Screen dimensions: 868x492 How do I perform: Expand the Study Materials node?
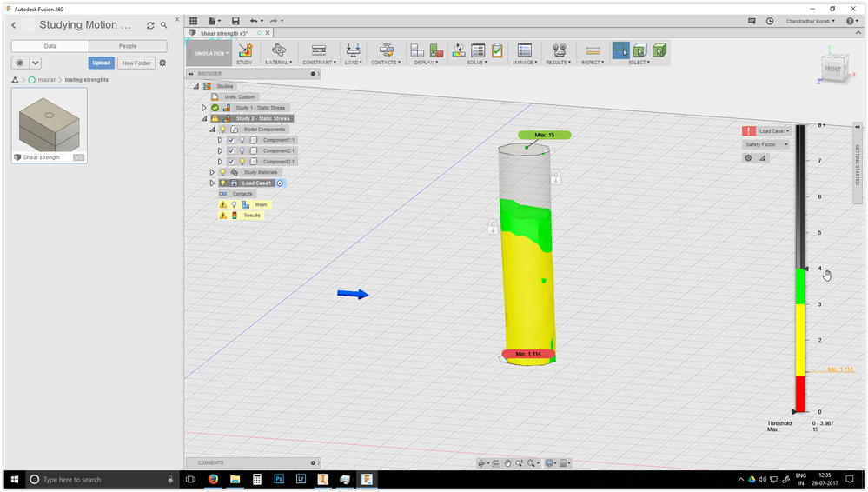(x=213, y=172)
